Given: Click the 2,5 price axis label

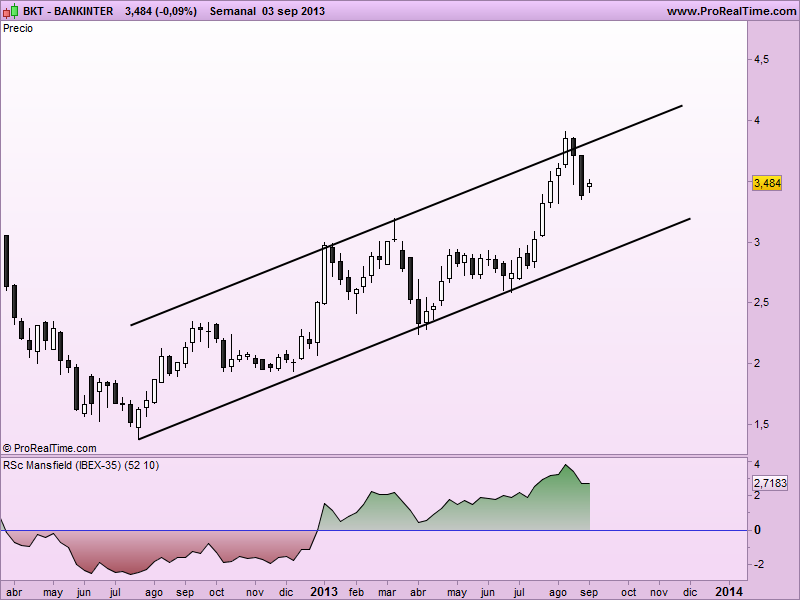Looking at the screenshot, I should (762, 303).
